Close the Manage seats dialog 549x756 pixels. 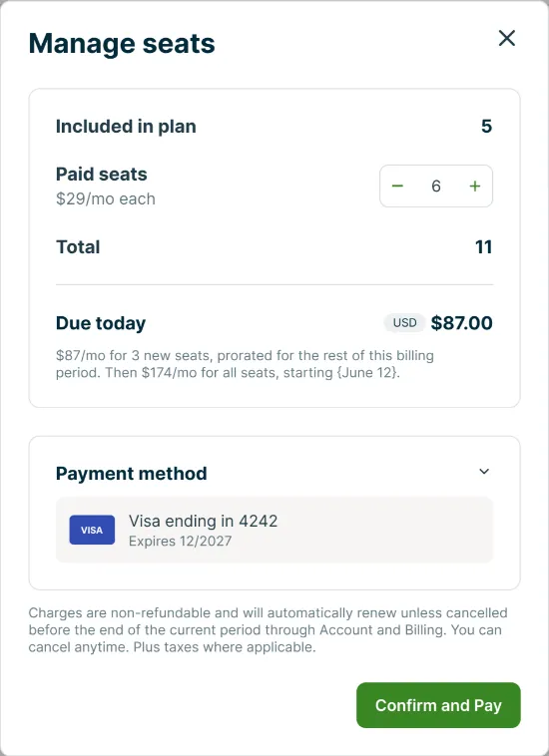pos(506,38)
